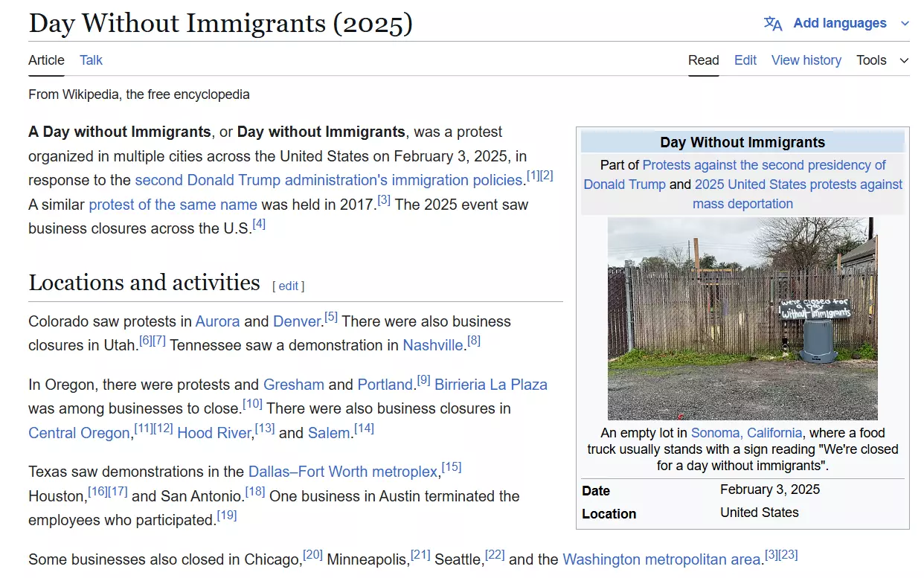Click the February 3, 2025 date value
Screen dimensions: 924x578
point(770,489)
